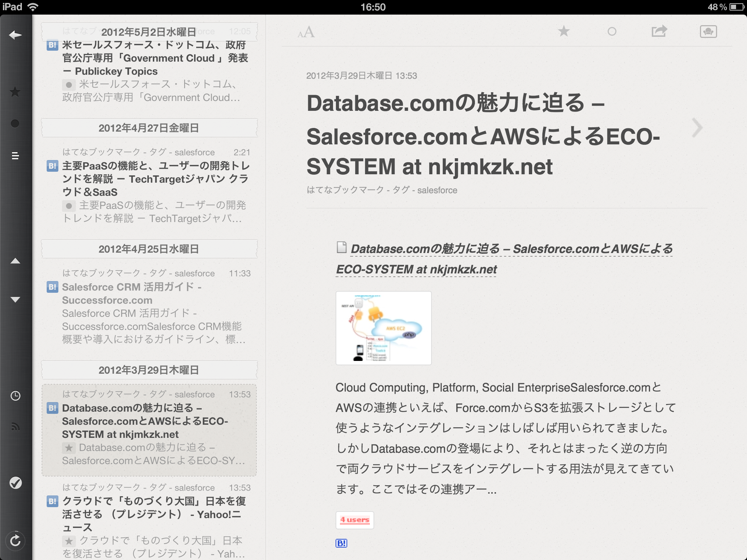Viewport: 747px width, 560px height.
Task: Tap the '2012年5月2日水曜日' date header
Action: (x=149, y=32)
